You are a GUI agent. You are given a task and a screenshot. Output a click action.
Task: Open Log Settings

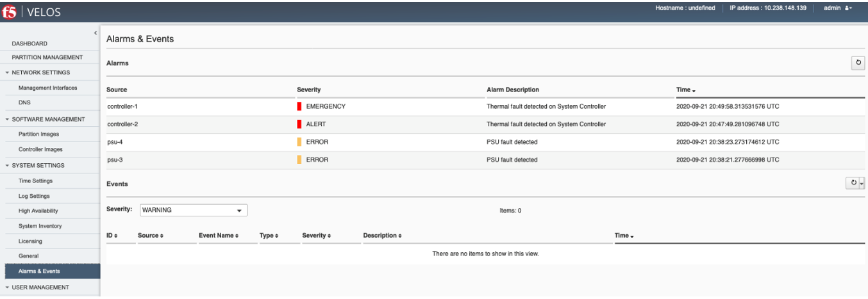point(34,197)
